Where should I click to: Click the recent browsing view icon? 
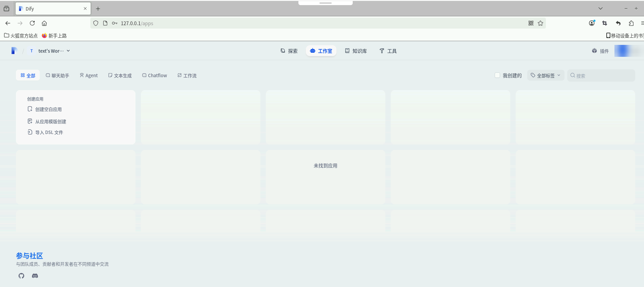coord(6,9)
